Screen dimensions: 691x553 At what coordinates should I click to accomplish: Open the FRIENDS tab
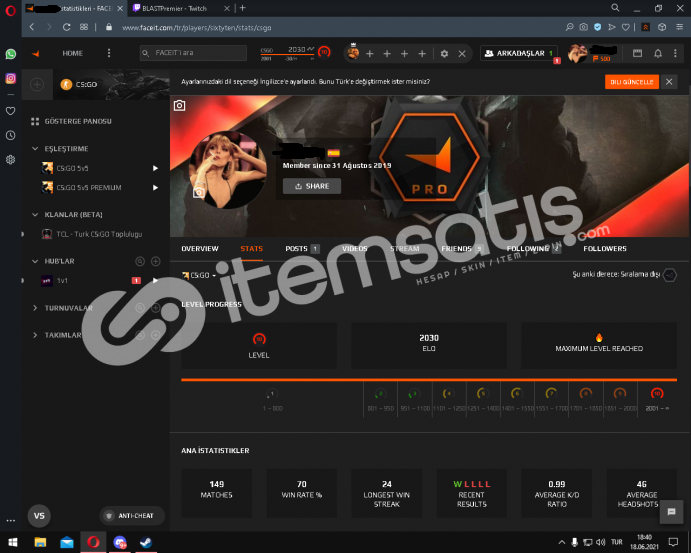click(461, 249)
